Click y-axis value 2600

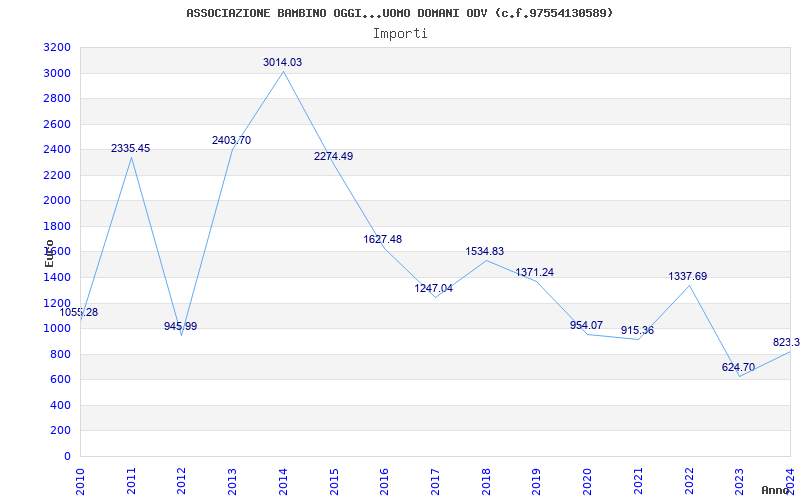click(57, 124)
